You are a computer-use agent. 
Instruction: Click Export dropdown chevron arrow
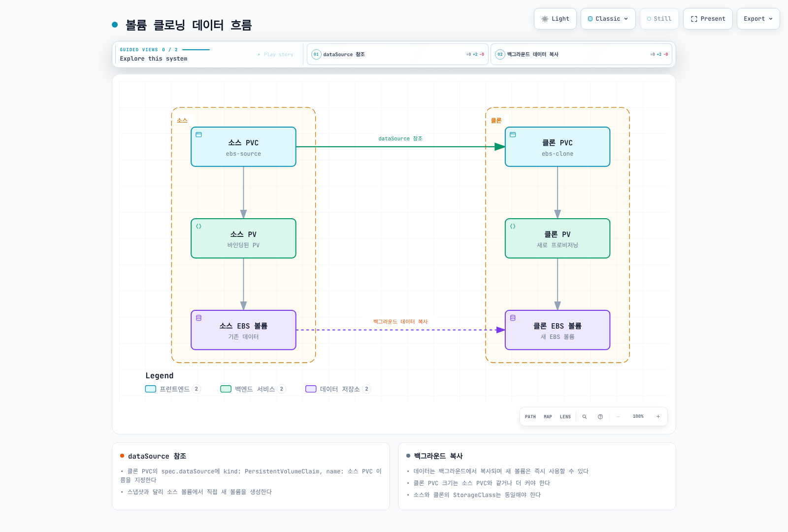coord(771,19)
